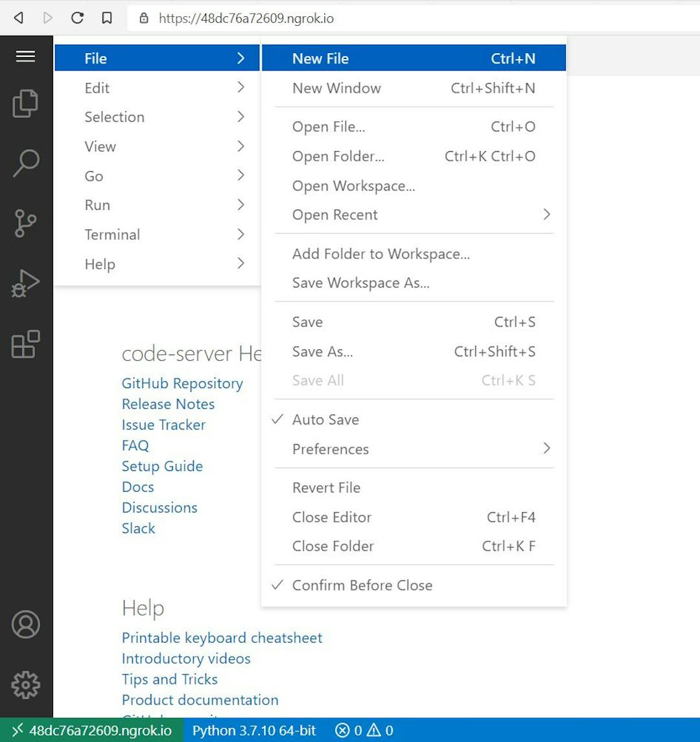Toggle the browser bookmark icon
The height and width of the screenshot is (742, 700).
pos(106,18)
